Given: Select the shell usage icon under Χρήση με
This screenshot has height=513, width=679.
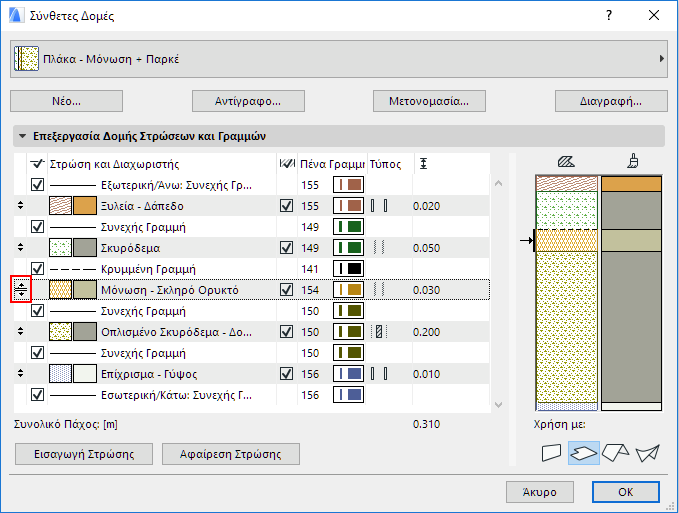Looking at the screenshot, I should coord(647,453).
